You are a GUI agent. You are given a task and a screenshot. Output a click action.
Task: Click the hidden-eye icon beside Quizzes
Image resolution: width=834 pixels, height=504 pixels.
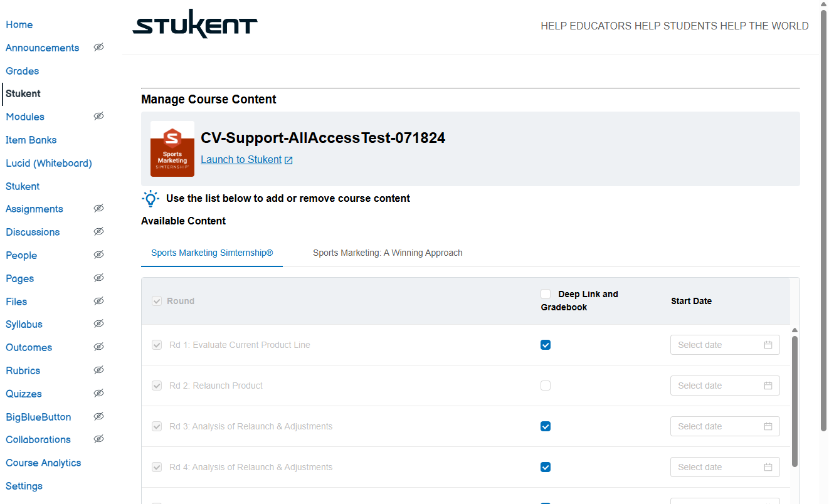click(x=98, y=393)
